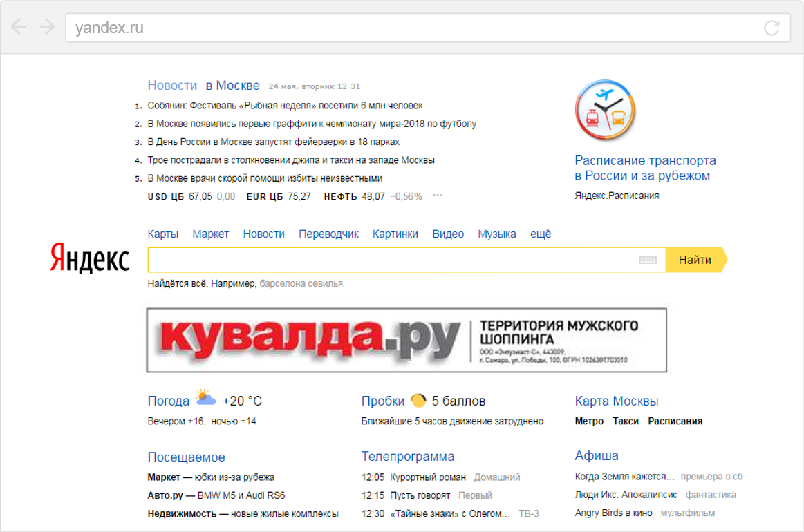Open news about фейерверки в 18 парках

pyautogui.click(x=273, y=142)
